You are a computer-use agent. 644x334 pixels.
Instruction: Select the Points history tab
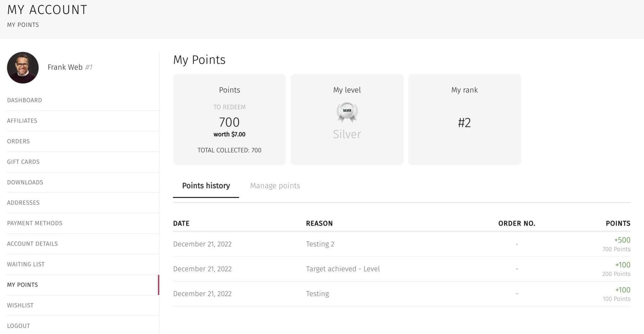[x=206, y=186]
